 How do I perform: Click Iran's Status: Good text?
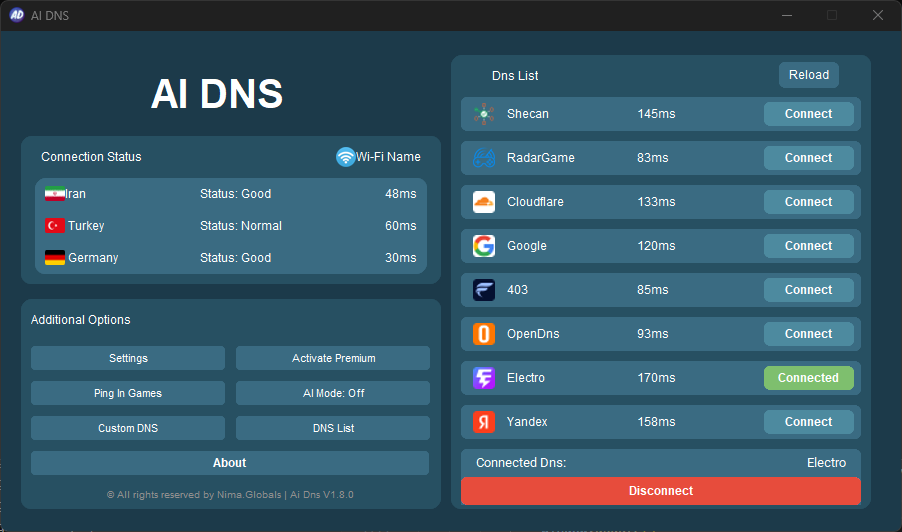point(235,194)
